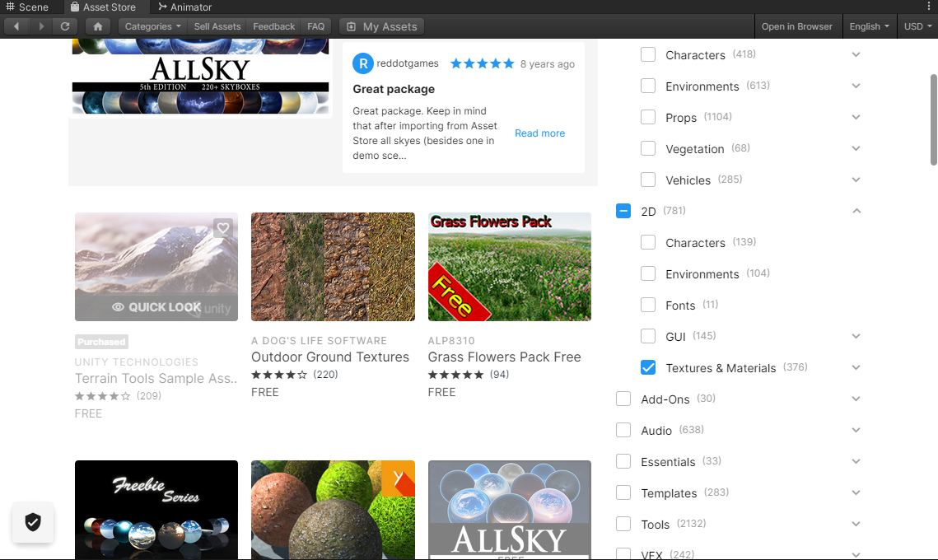Expand the Environments (613) subcategory

coord(856,86)
